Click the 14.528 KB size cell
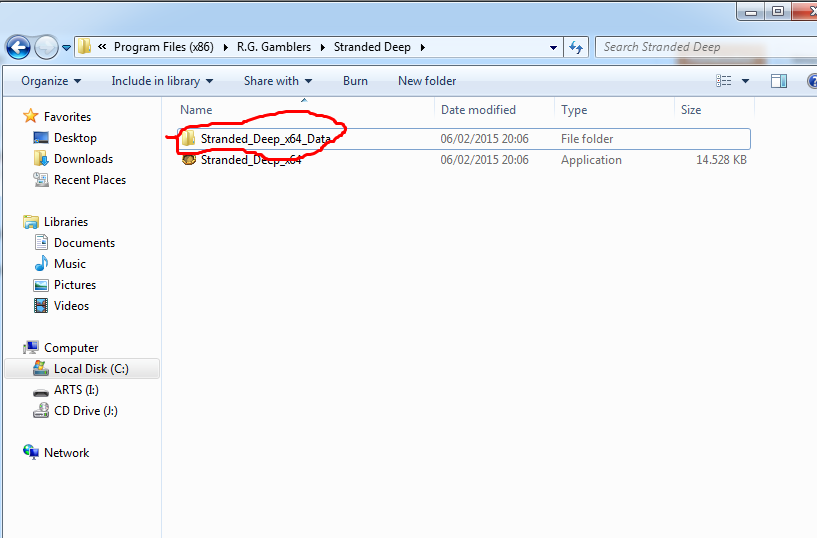The width and height of the screenshot is (817, 538). pos(721,160)
